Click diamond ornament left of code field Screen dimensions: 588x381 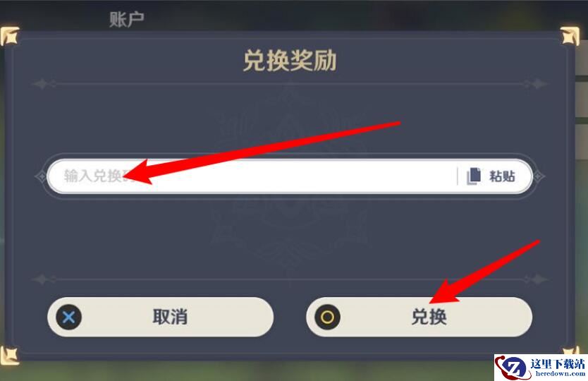tap(40, 176)
